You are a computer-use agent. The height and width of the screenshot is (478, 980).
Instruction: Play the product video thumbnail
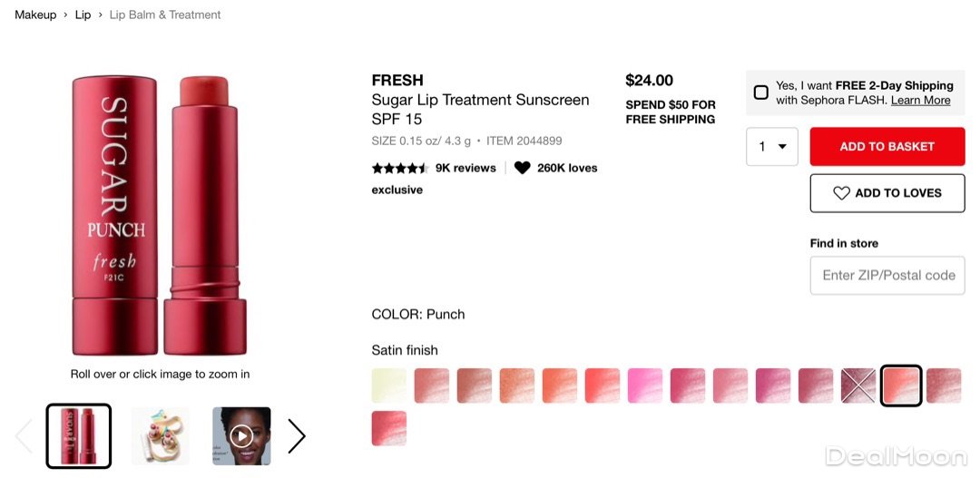(241, 436)
